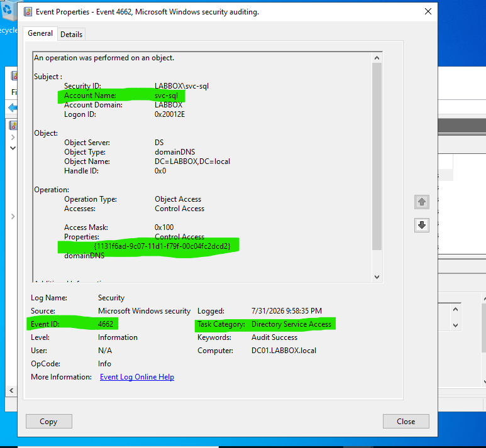Open the Event Log Online Help link
The width and height of the screenshot is (486, 448).
[x=136, y=377]
